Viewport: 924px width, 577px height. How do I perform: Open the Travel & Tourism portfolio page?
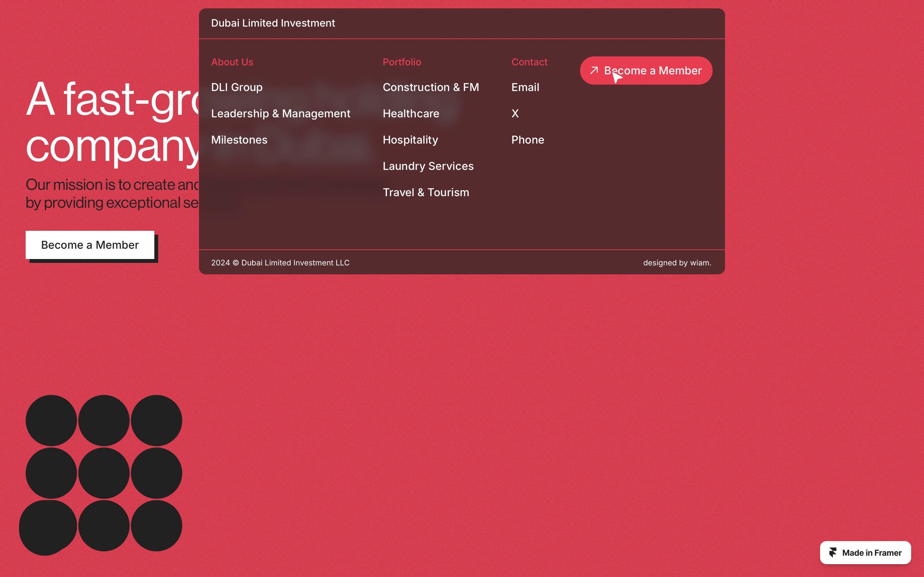point(426,192)
